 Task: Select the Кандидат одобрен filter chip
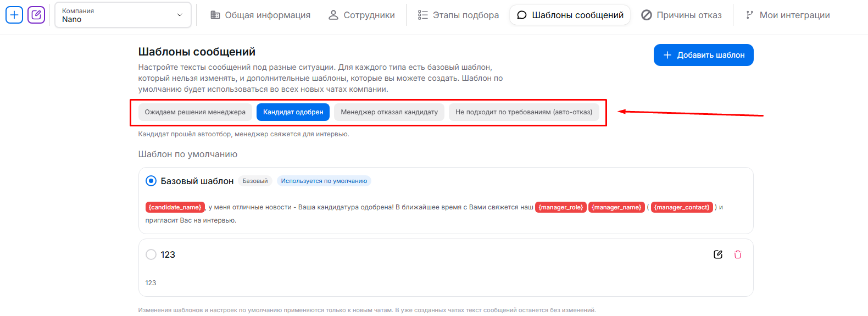[x=293, y=112]
